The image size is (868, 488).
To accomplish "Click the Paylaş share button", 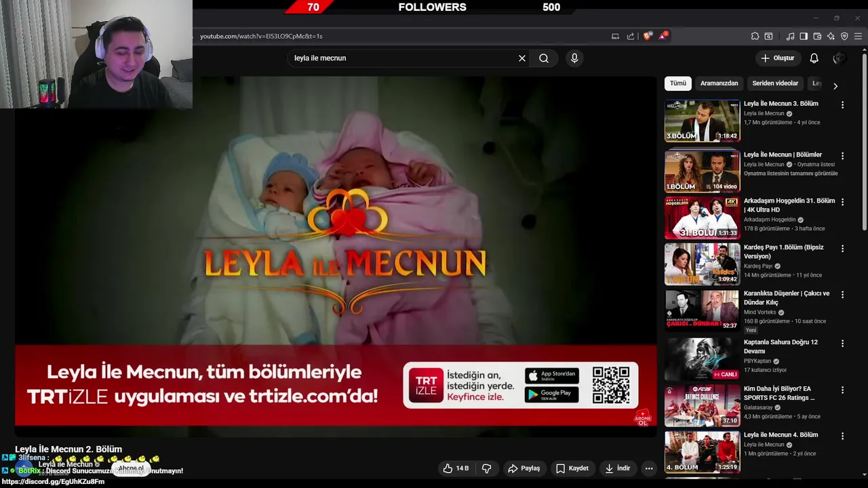I will (x=524, y=468).
